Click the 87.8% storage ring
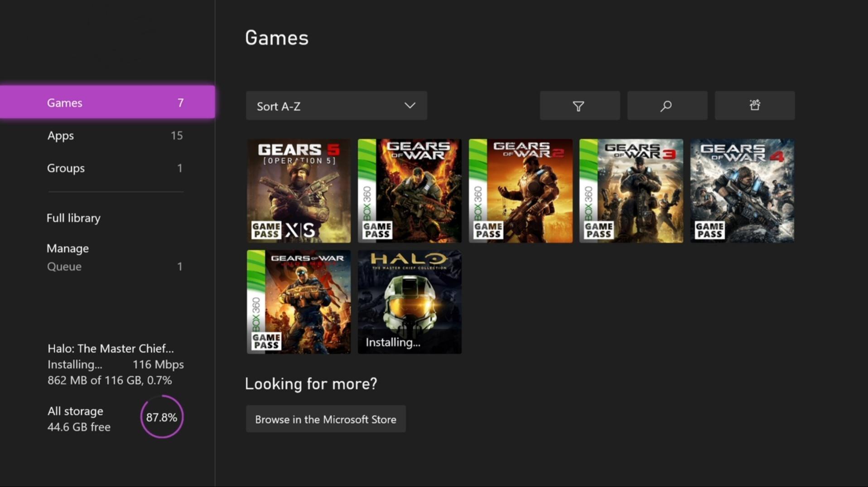868x487 pixels. (x=162, y=416)
